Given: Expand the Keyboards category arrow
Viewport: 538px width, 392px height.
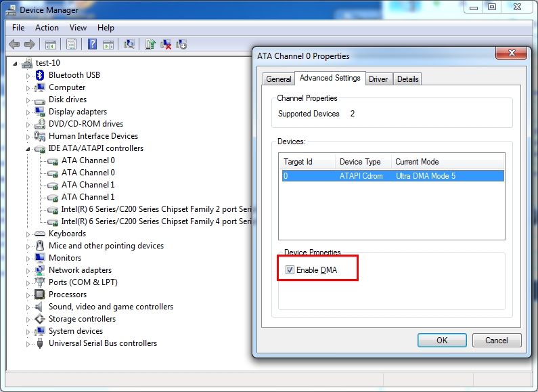Looking at the screenshot, I should 28,234.
